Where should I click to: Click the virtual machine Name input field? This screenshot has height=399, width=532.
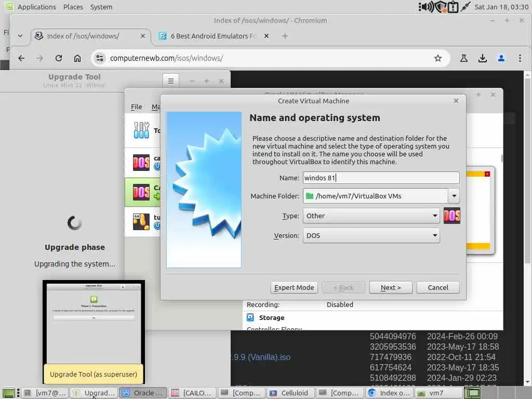[381, 178]
